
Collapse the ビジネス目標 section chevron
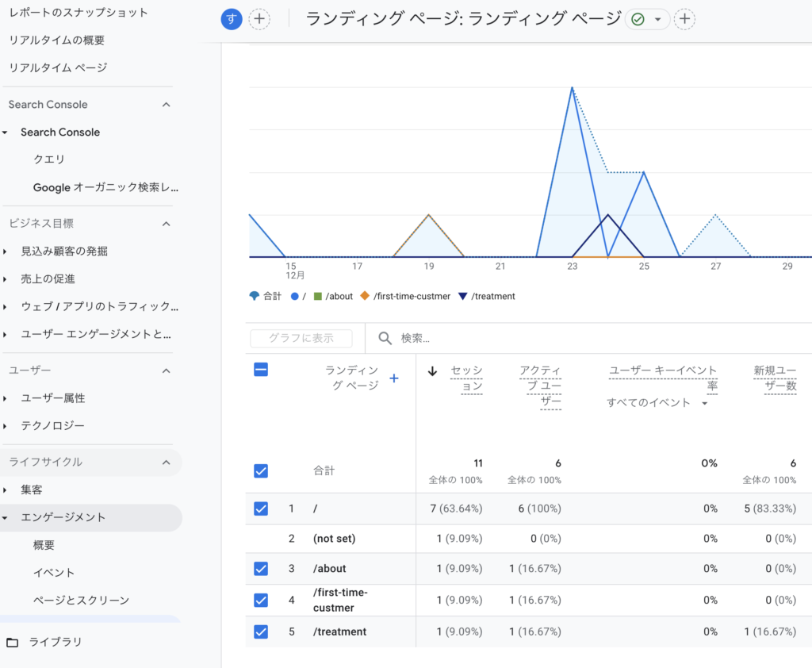pos(166,223)
